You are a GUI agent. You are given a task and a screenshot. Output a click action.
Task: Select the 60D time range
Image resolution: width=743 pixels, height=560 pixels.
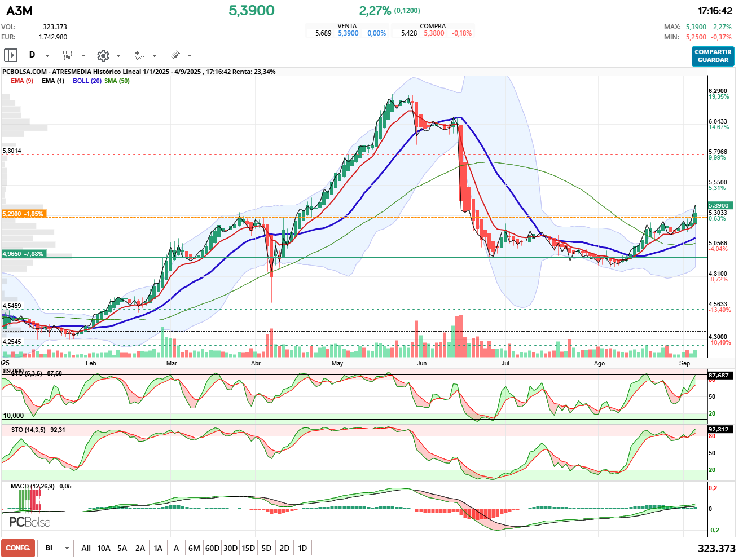212,548
